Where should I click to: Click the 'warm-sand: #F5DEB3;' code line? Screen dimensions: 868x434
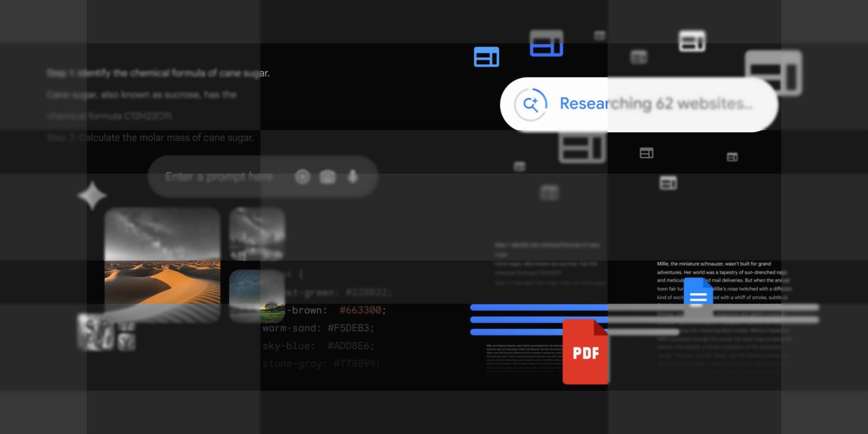coord(318,328)
